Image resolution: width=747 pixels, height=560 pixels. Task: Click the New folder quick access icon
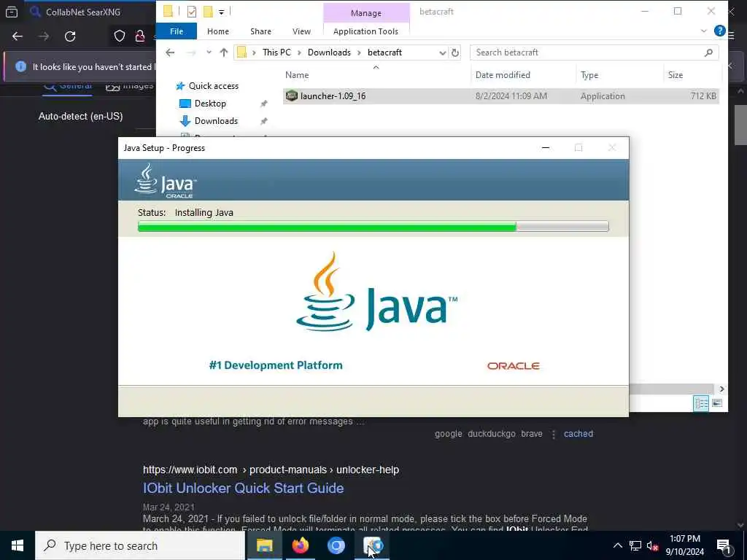pos(208,12)
